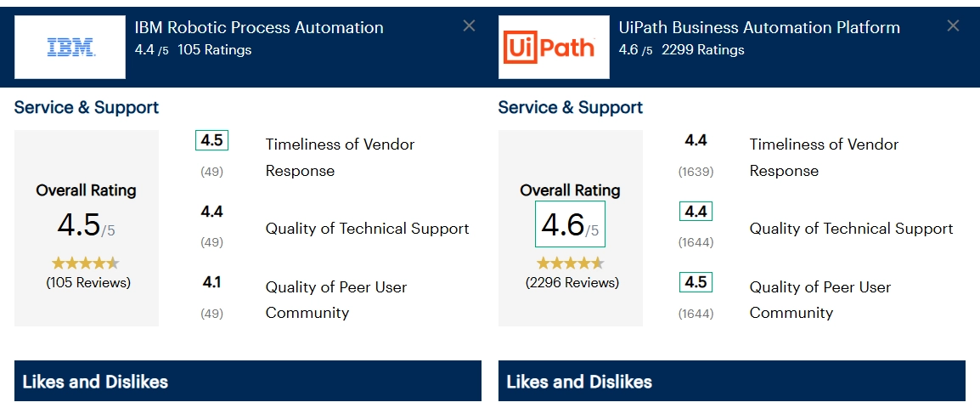Click IBM's 105 Ratings text

[214, 50]
